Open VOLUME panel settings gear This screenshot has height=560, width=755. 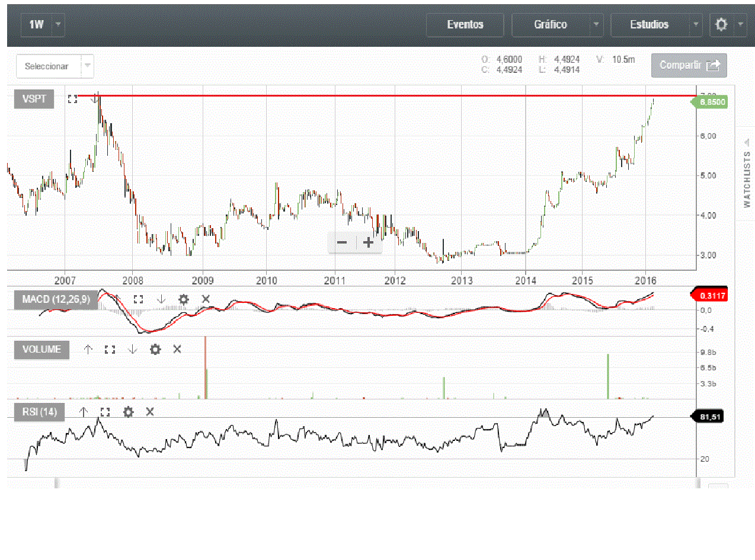pyautogui.click(x=155, y=350)
